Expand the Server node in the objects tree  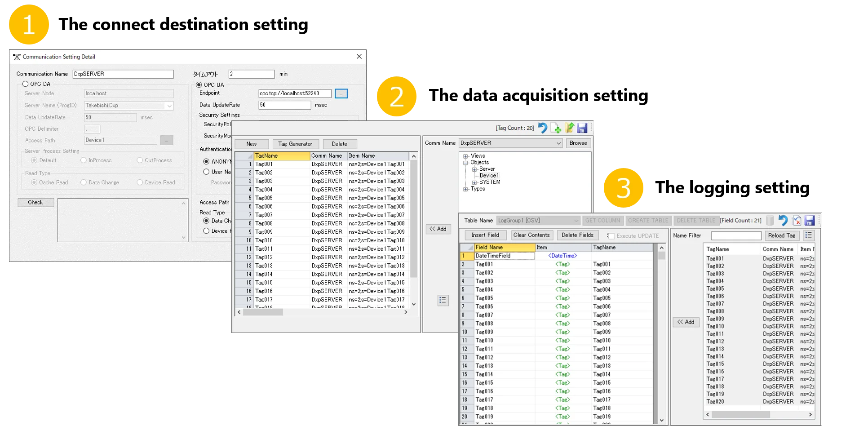coord(474,169)
